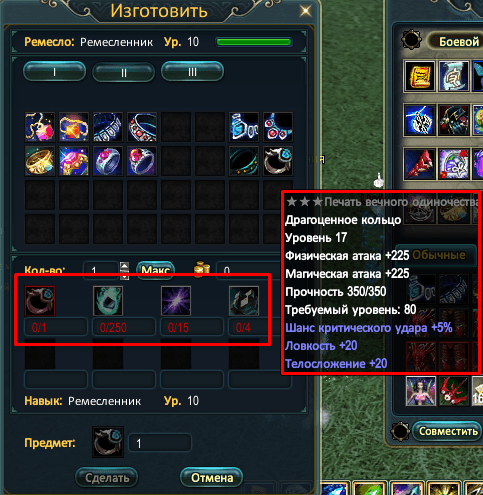Select the gold ring recipe icon

40,161
